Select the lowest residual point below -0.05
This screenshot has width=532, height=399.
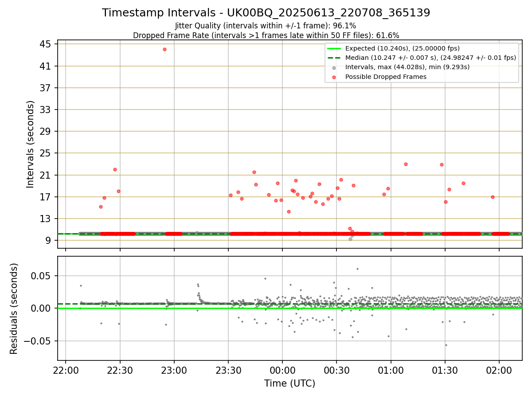pyautogui.click(x=446, y=345)
